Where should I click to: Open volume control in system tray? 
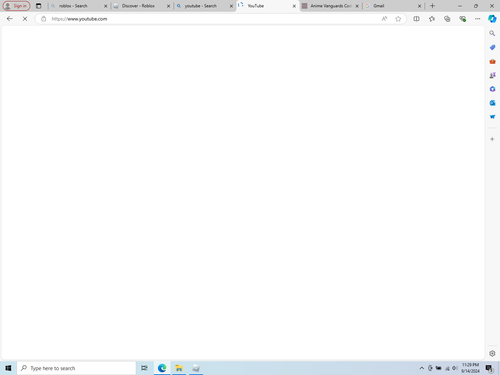(x=455, y=368)
